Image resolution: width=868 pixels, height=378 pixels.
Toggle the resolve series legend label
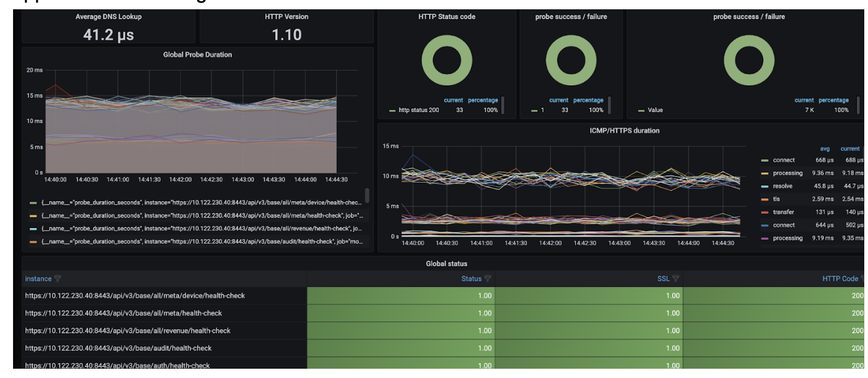(782, 186)
